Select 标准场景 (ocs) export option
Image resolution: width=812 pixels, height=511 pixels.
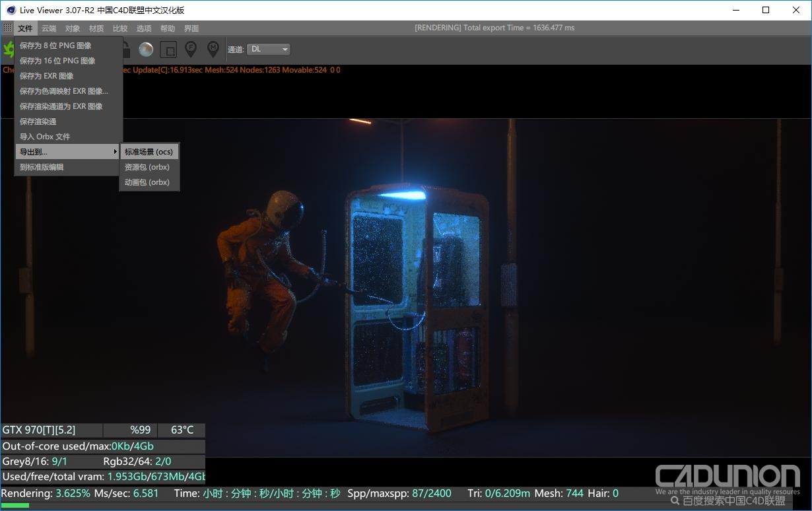(x=149, y=152)
